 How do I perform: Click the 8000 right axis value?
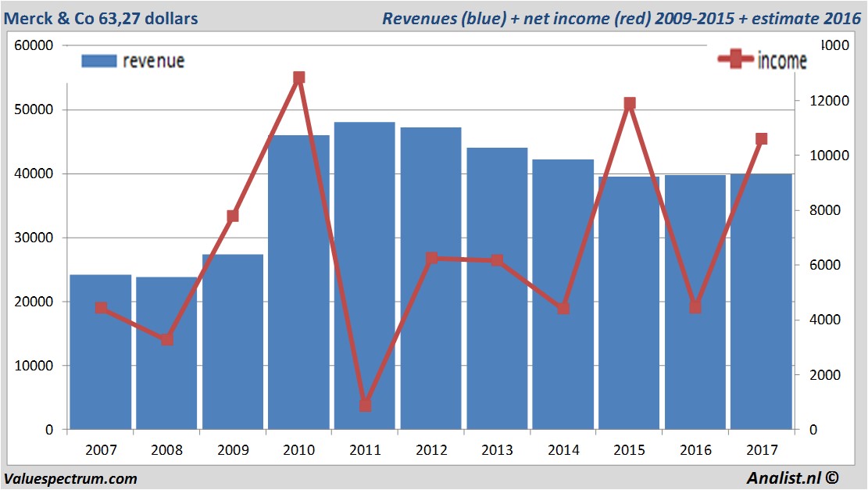coord(825,210)
